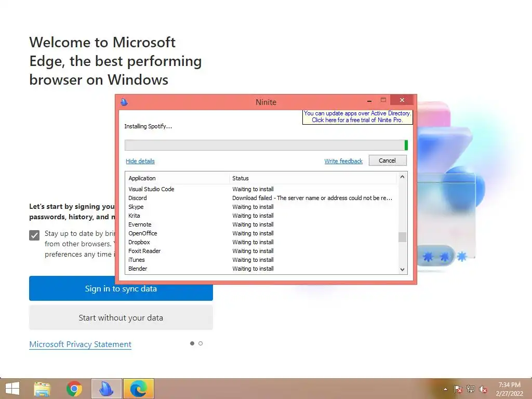Click the Installing Spotify status text
The image size is (532, 399).
148,127
